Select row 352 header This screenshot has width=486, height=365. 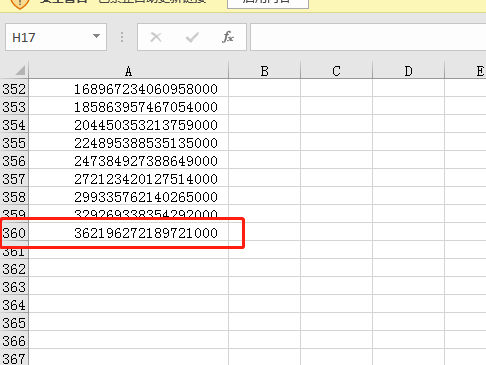pos(14,89)
